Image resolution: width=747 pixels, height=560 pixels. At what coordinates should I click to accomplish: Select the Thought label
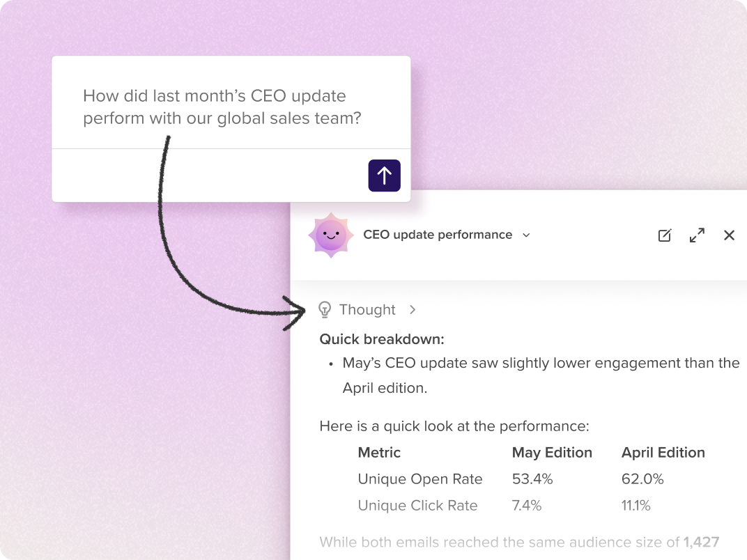coord(367,309)
